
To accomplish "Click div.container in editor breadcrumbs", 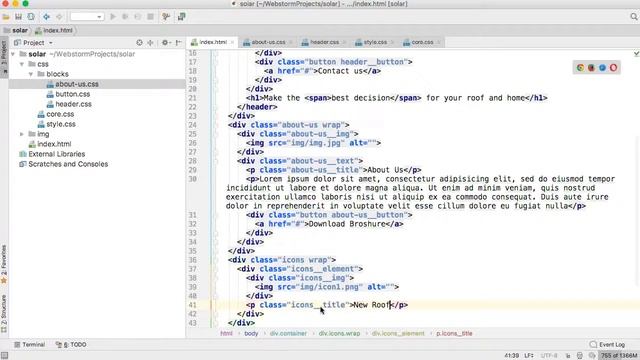I will point(288,333).
